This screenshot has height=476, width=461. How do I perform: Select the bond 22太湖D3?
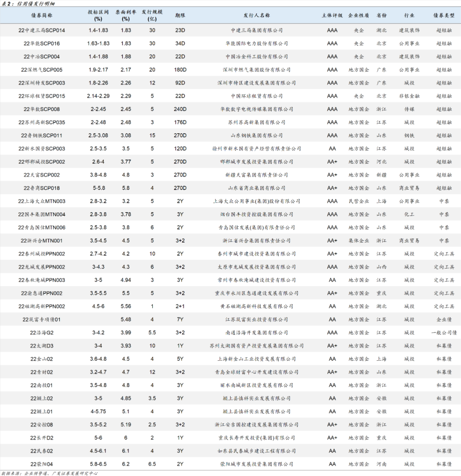tap(41, 346)
